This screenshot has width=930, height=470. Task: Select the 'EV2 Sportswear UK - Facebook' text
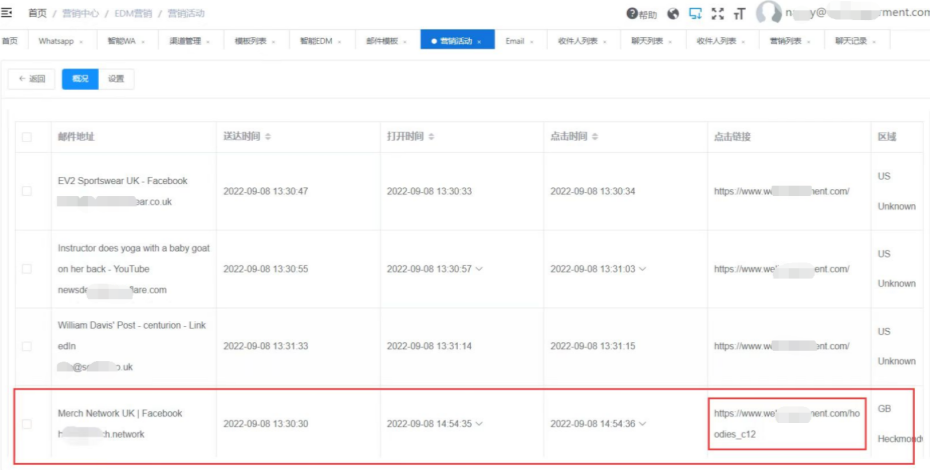point(122,180)
